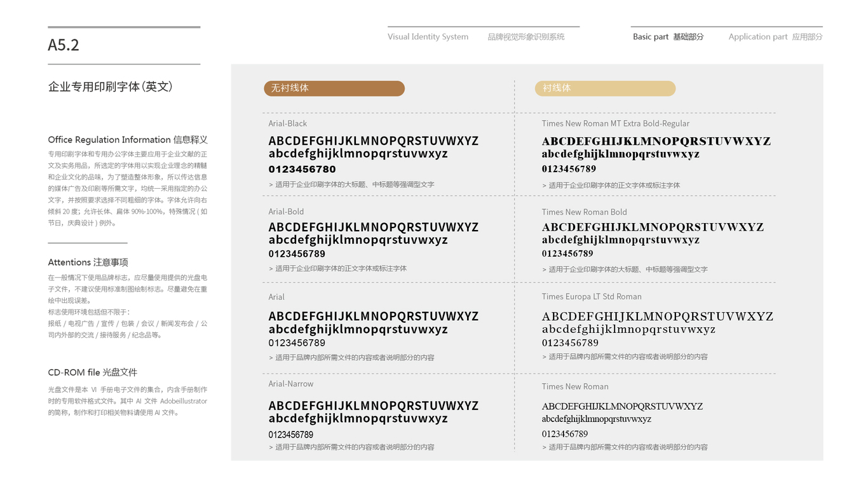868x488 pixels.
Task: Click the usage note under Arial-Bold sample
Action: click(x=337, y=268)
